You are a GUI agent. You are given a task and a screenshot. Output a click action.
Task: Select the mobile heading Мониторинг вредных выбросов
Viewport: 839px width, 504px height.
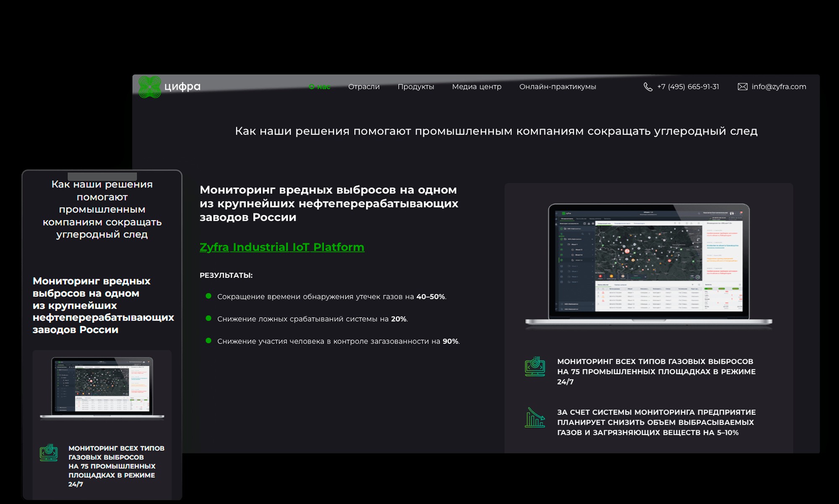[x=103, y=305]
